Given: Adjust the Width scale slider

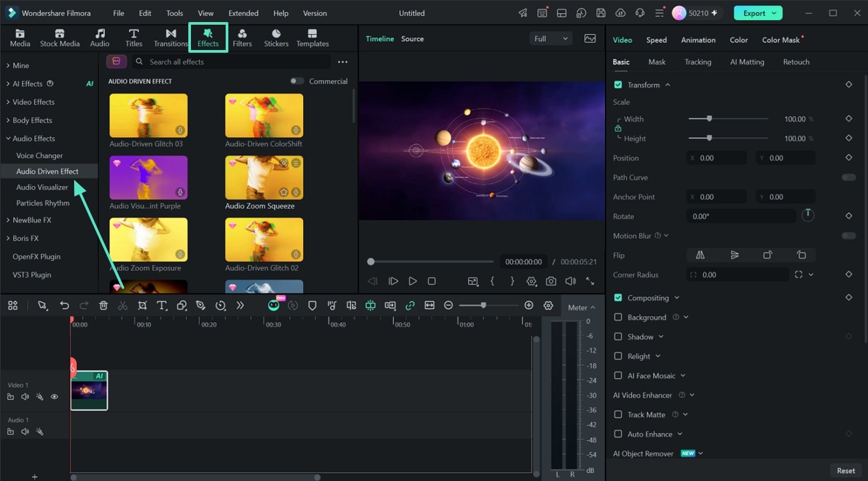Looking at the screenshot, I should [728, 119].
